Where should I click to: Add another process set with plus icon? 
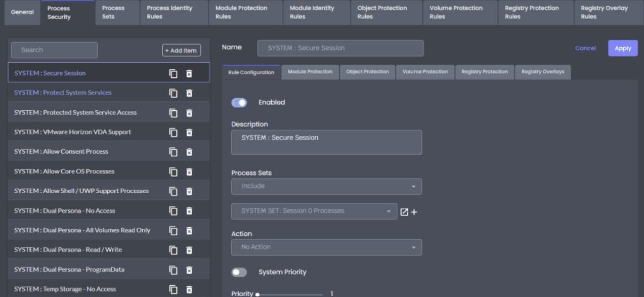(x=414, y=212)
